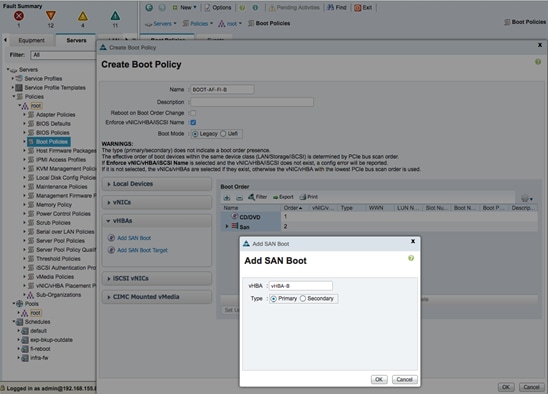The width and height of the screenshot is (548, 394).
Task: Expand the iSCSI vNICs section
Action: (157, 279)
